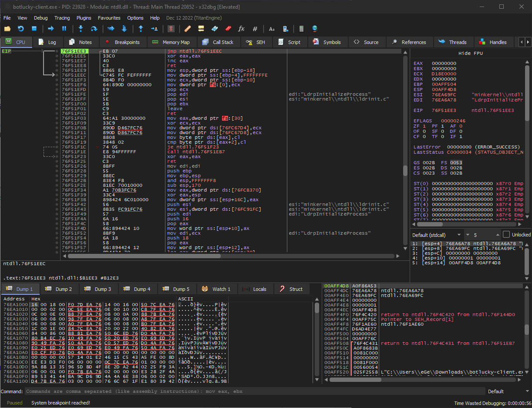Toggle the Unlocked checkbox

click(506, 234)
